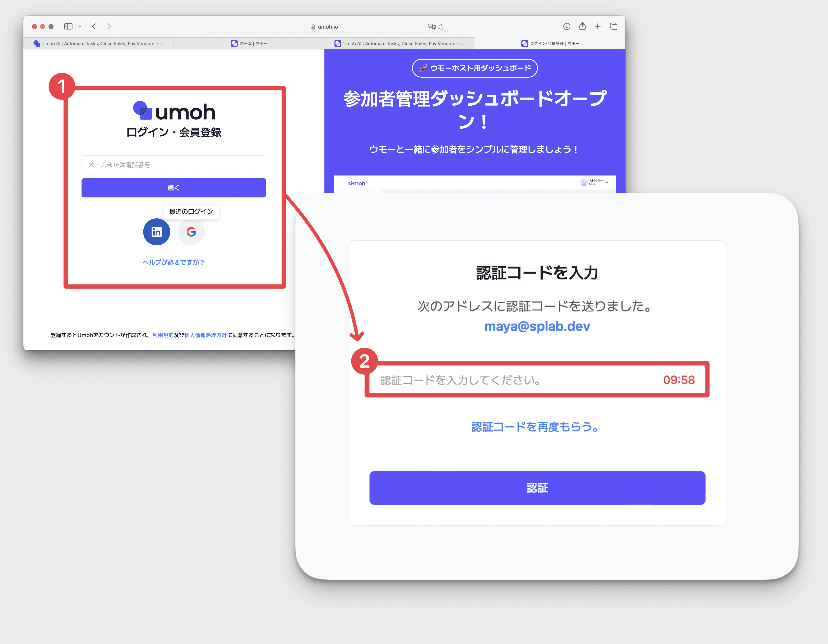Expand the 木村ウモー Admin account dropdown
The width and height of the screenshot is (828, 644).
point(594,182)
